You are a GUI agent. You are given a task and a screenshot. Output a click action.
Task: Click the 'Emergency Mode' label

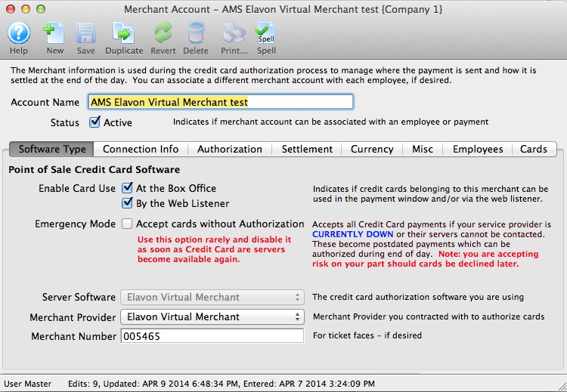point(75,224)
